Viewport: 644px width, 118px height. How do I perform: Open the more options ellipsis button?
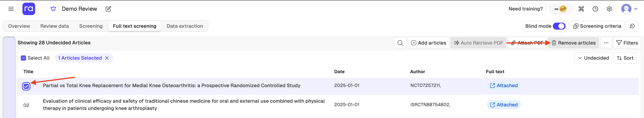coord(606,43)
